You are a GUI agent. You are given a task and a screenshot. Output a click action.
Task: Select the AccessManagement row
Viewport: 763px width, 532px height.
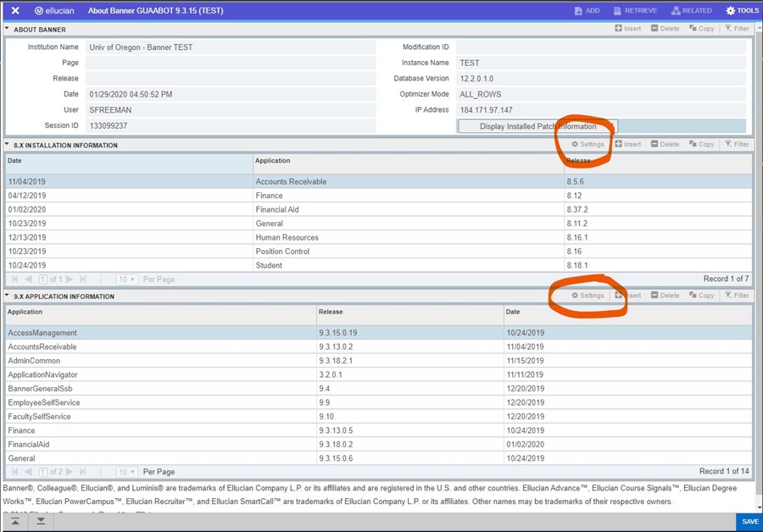click(x=379, y=333)
